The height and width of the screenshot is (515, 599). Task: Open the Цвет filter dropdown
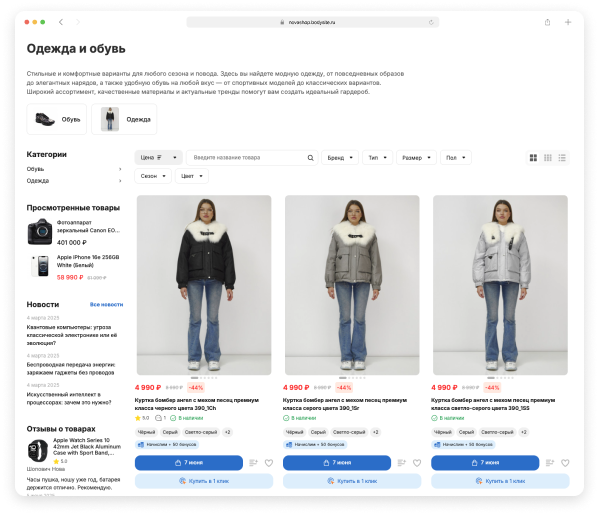191,176
